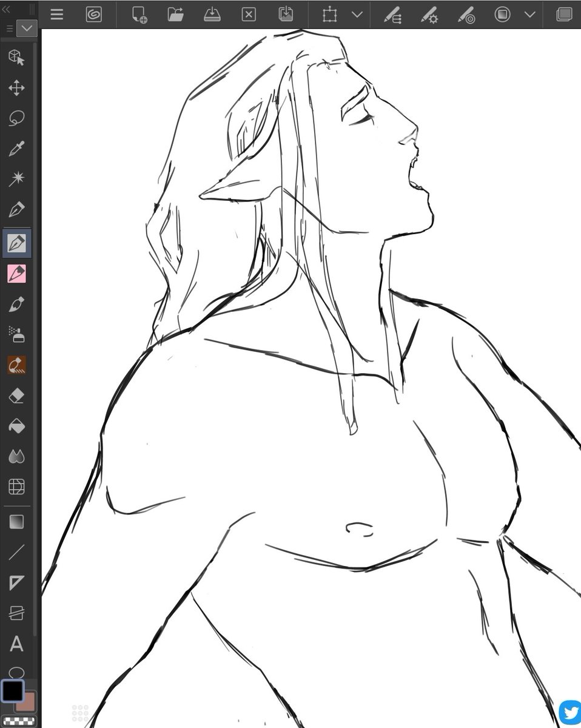Select the Frame border tool
Image resolution: width=581 pixels, height=728 pixels.
[x=16, y=613]
